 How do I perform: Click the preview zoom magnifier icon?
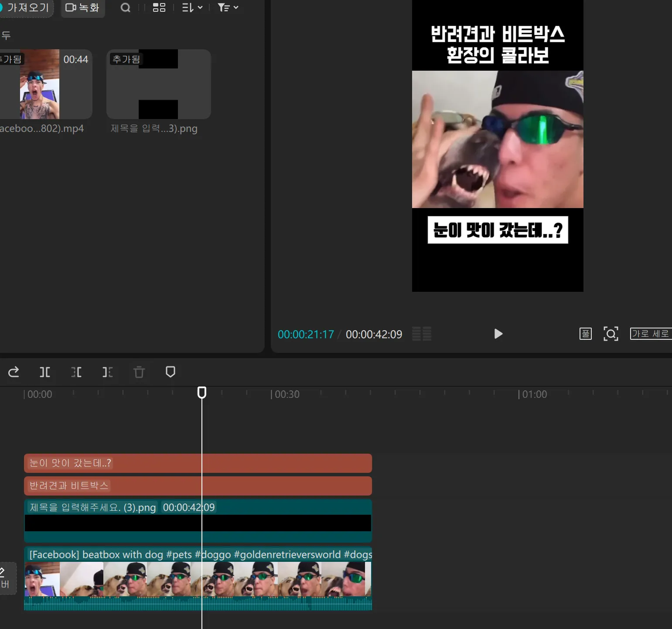point(611,334)
